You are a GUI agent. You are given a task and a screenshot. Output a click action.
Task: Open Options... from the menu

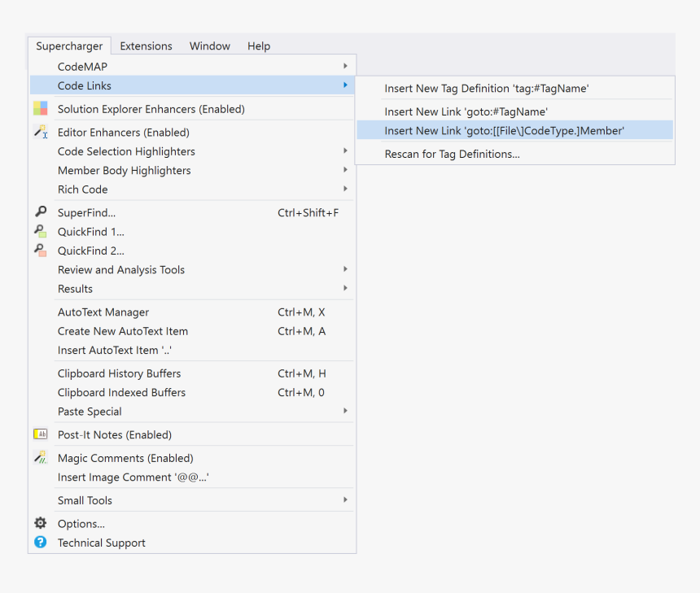pyautogui.click(x=192, y=524)
